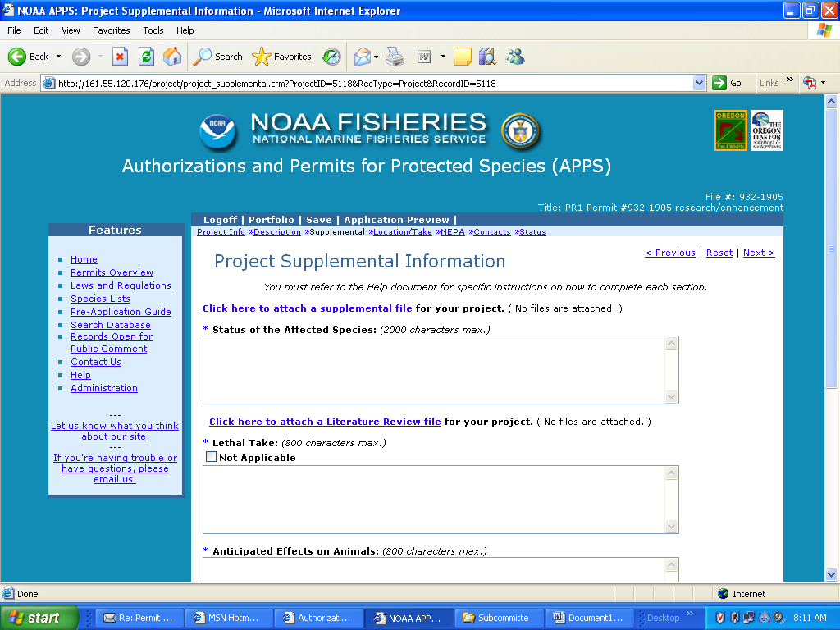840x630 pixels.
Task: Click the Reset link
Action: coord(719,253)
